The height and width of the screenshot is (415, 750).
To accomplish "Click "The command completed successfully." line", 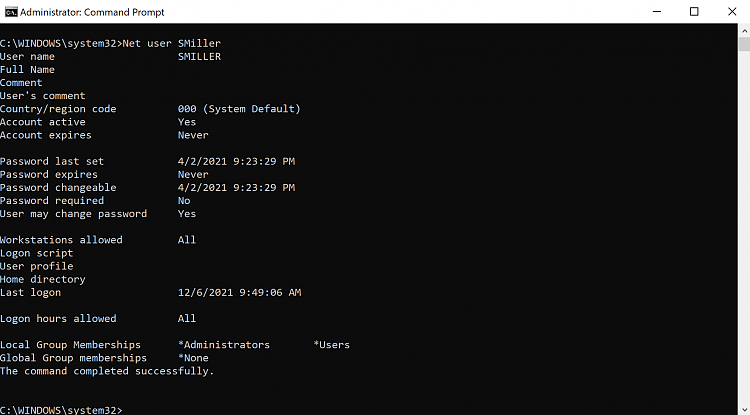I will (x=107, y=371).
